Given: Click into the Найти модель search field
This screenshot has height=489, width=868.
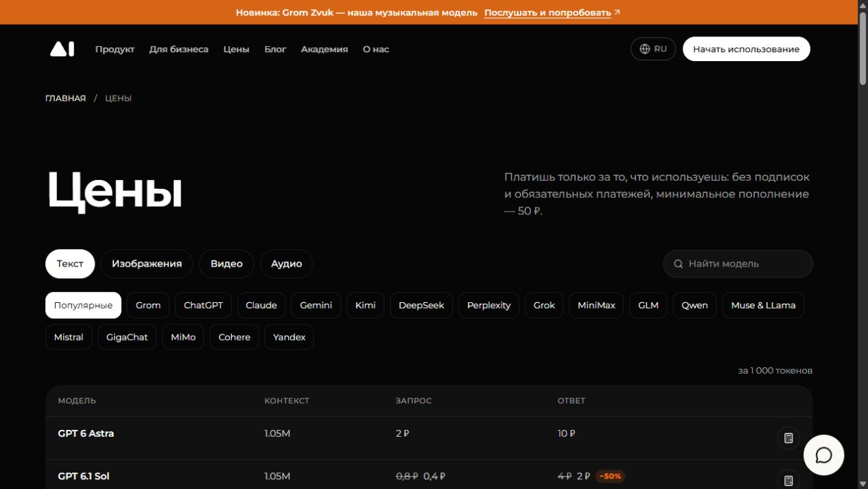Looking at the screenshot, I should tap(738, 264).
